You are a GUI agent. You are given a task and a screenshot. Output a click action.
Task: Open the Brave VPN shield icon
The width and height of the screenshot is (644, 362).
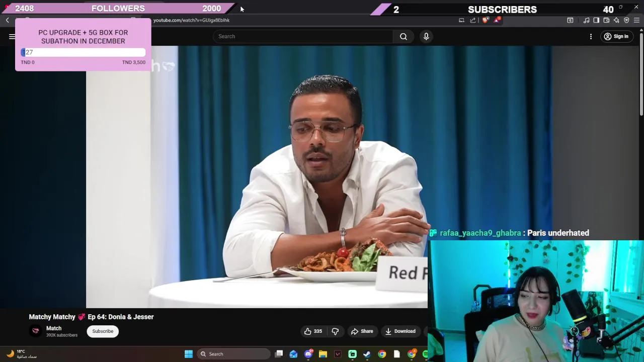[626, 20]
